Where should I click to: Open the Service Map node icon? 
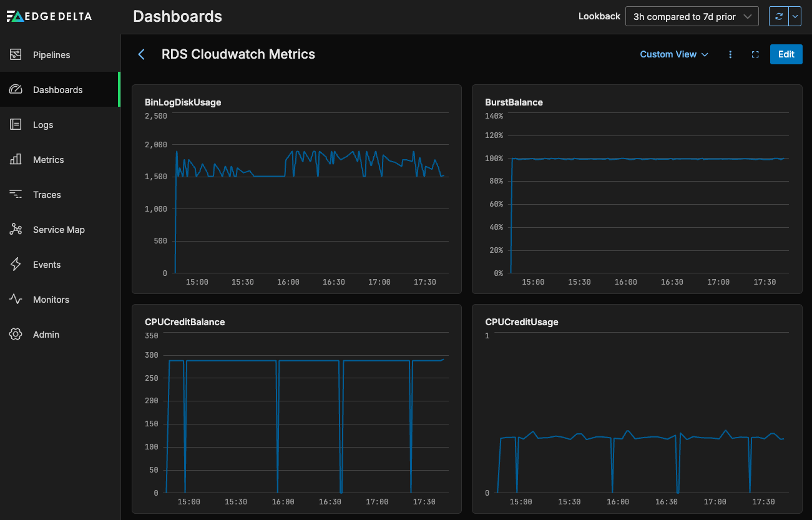pyautogui.click(x=16, y=230)
